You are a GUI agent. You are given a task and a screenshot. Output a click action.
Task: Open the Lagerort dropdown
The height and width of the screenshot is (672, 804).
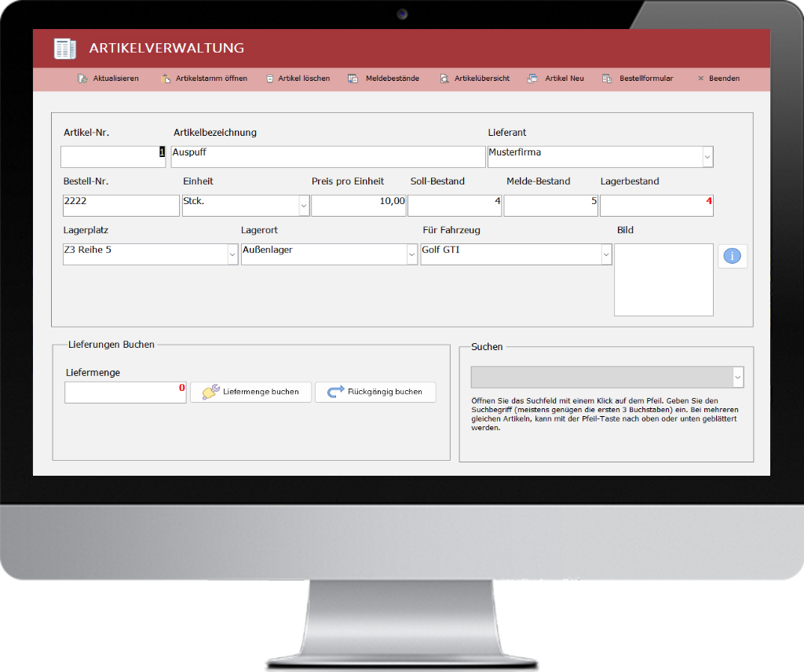pos(412,254)
